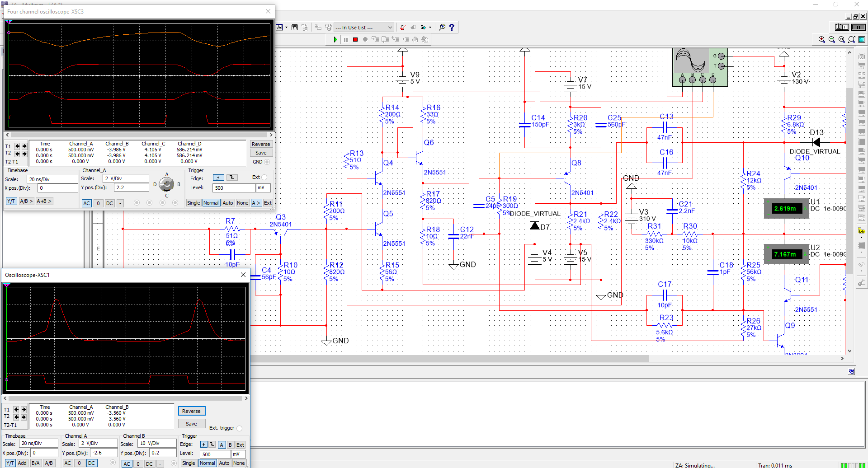Close the Oscilloscope-XSC1 window

[x=243, y=275]
